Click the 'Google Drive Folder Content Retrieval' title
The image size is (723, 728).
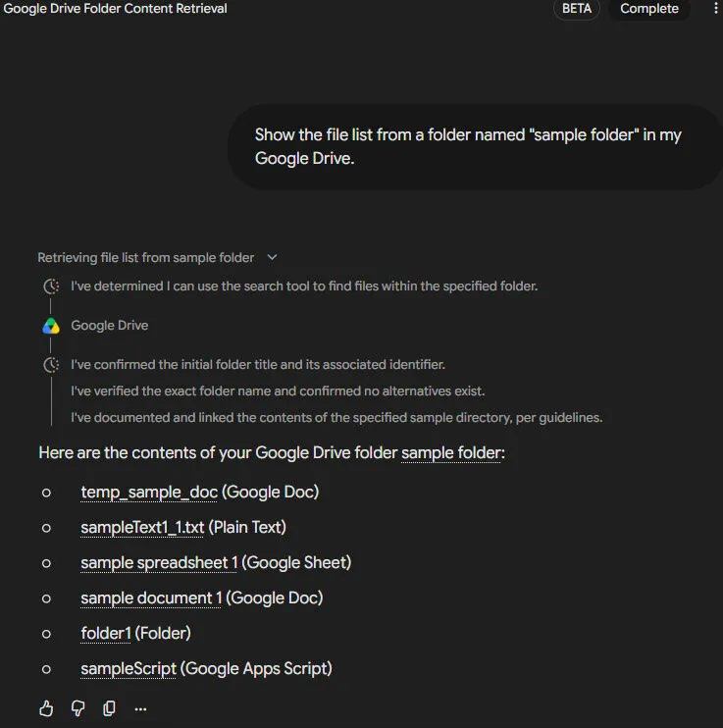[x=115, y=9]
